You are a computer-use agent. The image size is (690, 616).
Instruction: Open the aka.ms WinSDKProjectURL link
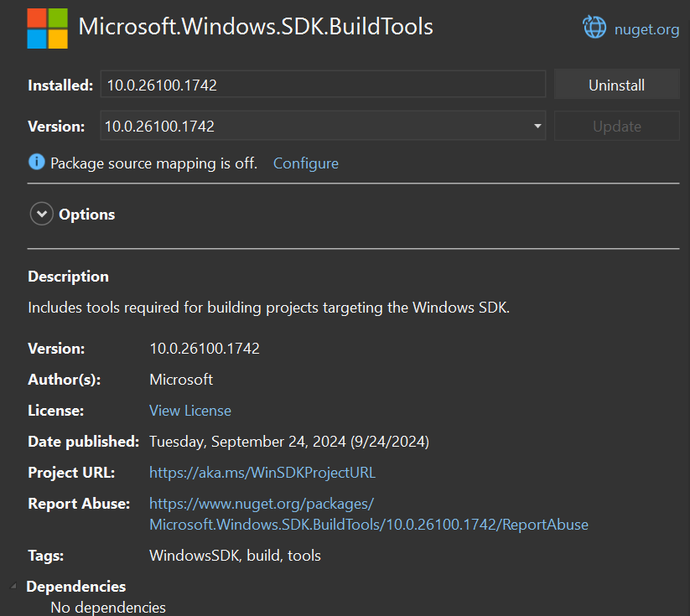(262, 473)
